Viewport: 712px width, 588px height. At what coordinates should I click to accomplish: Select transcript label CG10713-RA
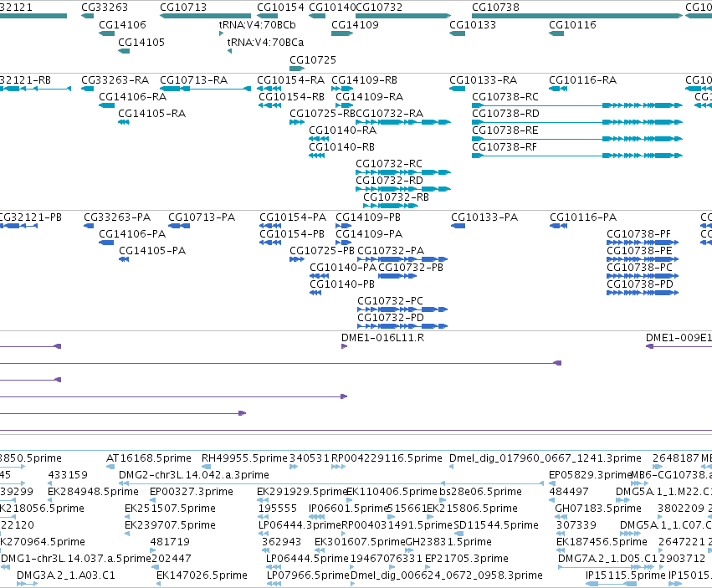click(x=193, y=80)
